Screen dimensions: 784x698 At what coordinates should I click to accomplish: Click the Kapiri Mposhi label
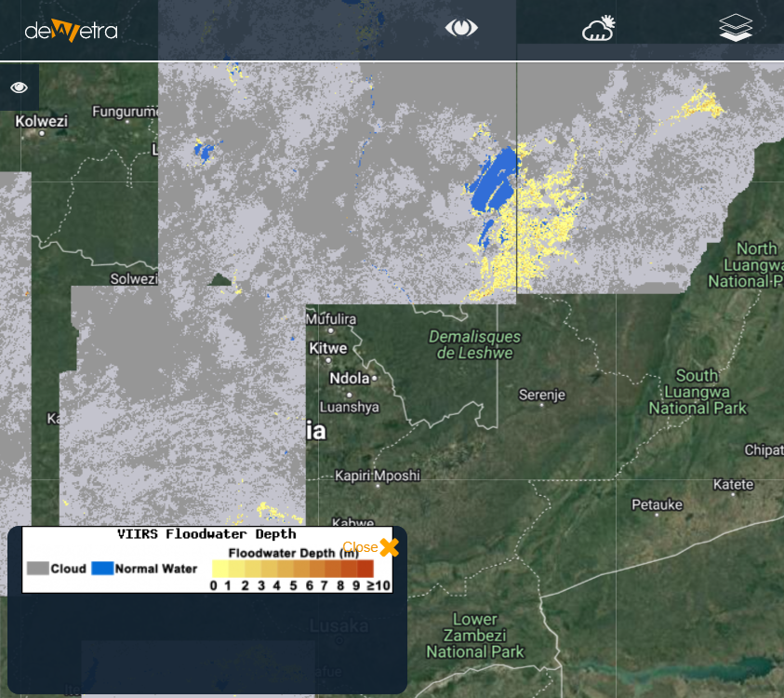tap(378, 476)
